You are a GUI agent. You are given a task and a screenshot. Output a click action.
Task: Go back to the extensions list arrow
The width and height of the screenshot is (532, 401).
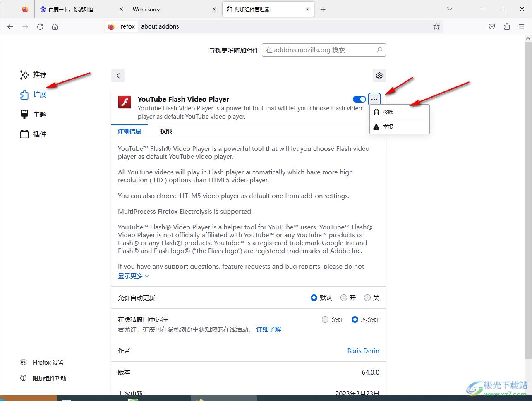pyautogui.click(x=118, y=76)
